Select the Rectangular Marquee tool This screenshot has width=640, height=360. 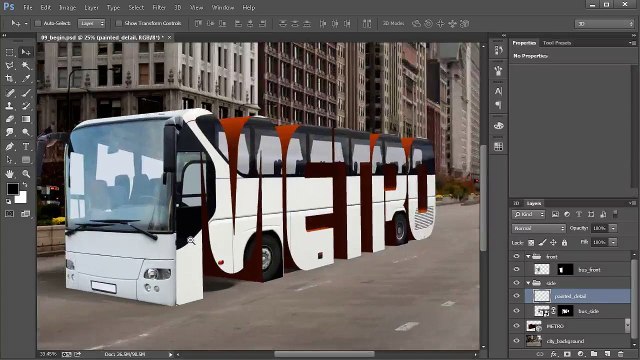tap(9, 52)
